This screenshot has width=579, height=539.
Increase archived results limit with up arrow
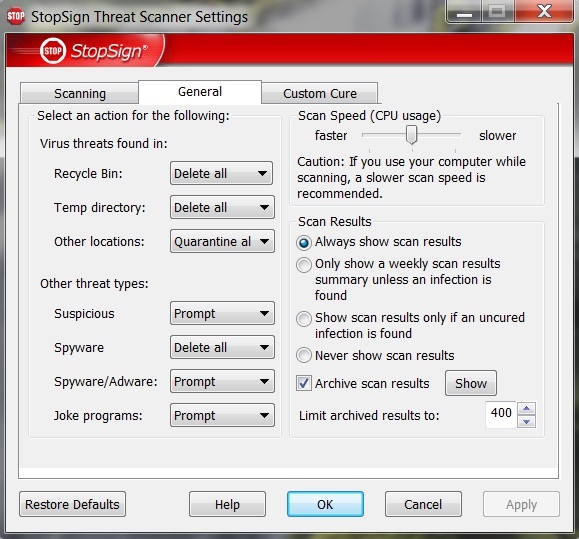click(527, 408)
